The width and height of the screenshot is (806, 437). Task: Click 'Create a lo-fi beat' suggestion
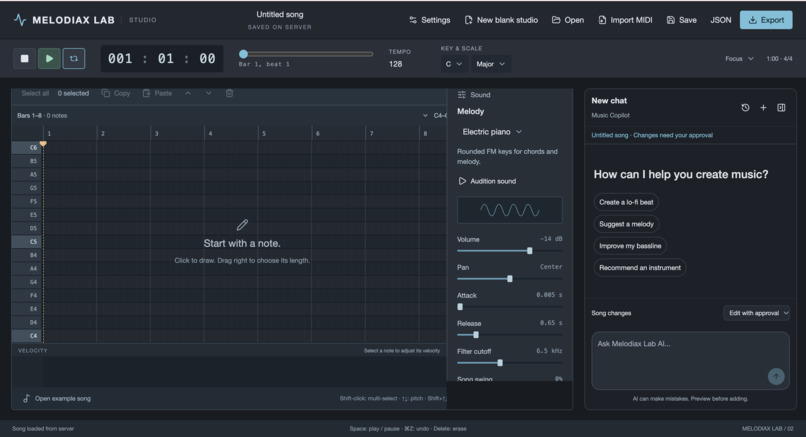tap(626, 202)
